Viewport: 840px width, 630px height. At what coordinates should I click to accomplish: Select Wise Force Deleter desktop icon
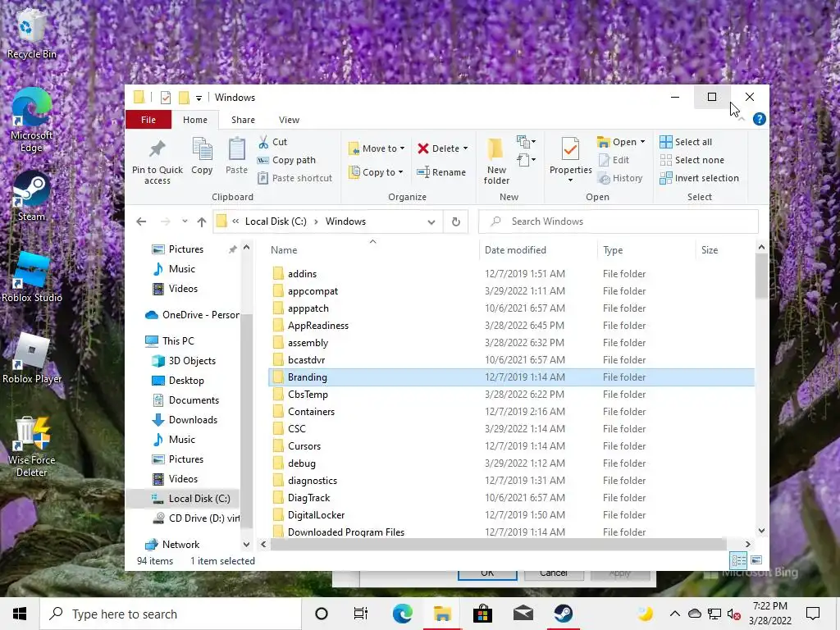[x=32, y=446]
